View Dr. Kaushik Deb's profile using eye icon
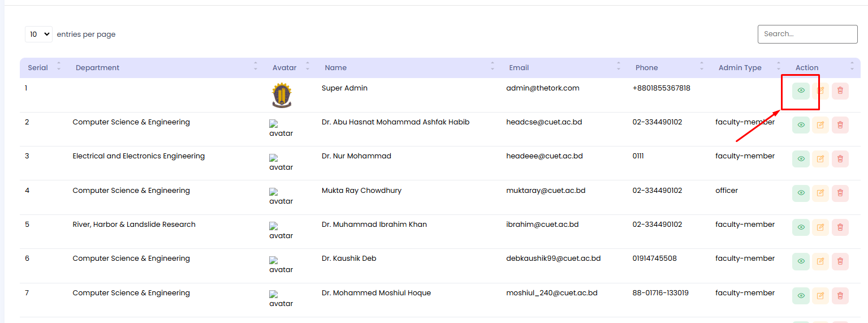This screenshot has height=323, width=868. [801, 261]
